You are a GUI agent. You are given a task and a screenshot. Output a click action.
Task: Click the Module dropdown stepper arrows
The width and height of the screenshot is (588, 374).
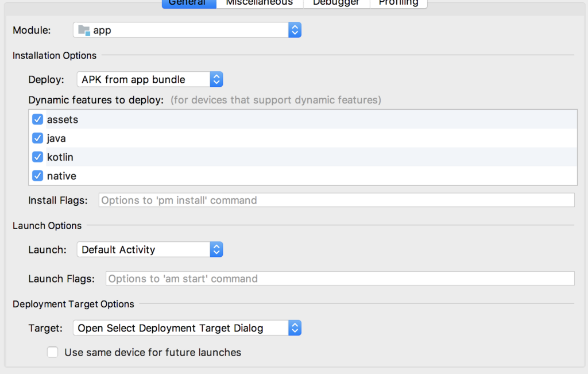tap(295, 30)
